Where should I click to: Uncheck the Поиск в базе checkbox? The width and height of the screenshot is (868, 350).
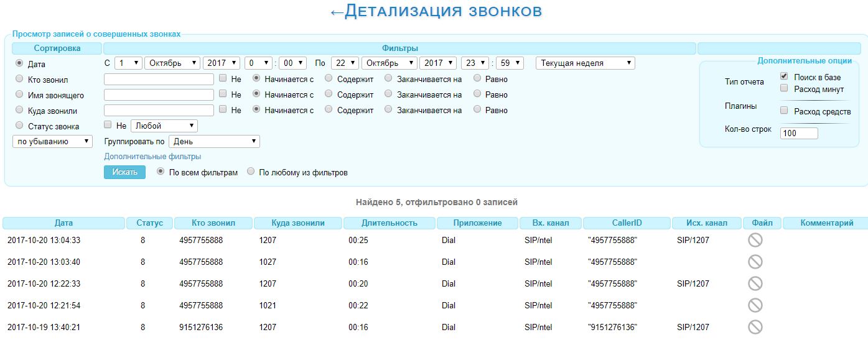point(784,76)
